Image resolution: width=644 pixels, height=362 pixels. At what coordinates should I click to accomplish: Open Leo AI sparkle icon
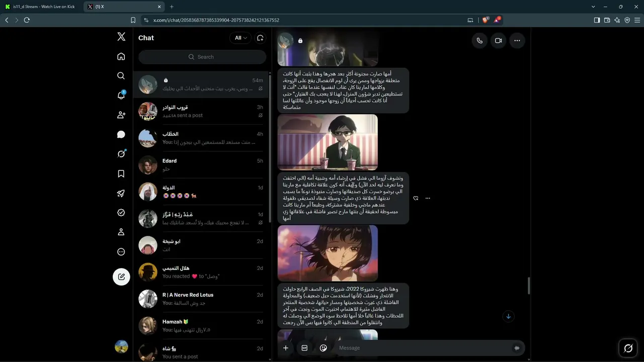point(617,20)
